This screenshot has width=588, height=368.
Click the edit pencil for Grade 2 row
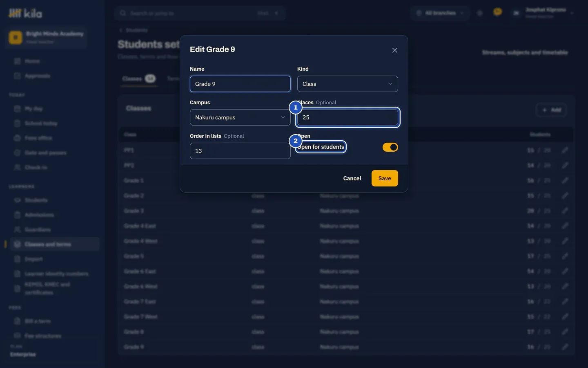[565, 196]
